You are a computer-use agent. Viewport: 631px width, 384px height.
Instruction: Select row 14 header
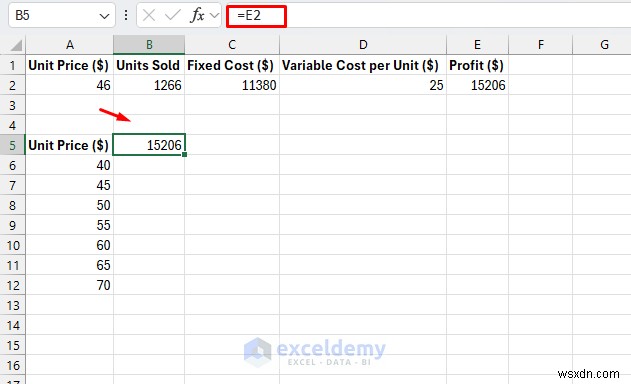click(12, 325)
